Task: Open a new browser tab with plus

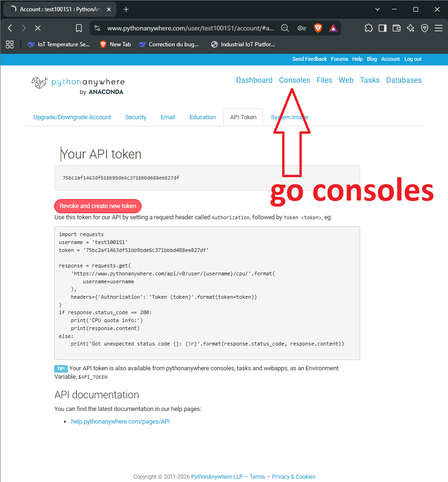Action: point(126,9)
